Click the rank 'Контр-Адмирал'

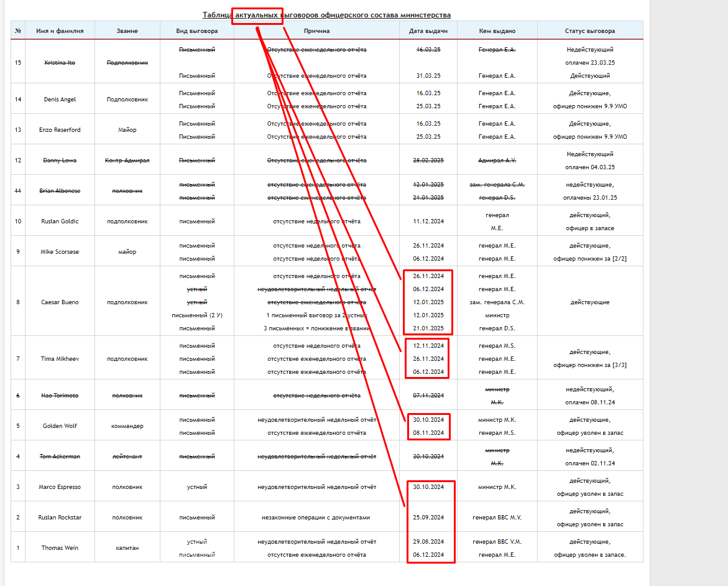tap(127, 160)
